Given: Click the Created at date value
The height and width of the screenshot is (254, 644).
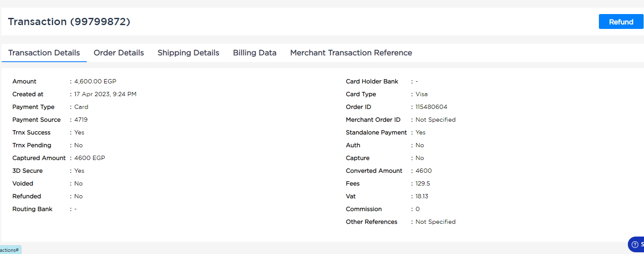Looking at the screenshot, I should [105, 94].
